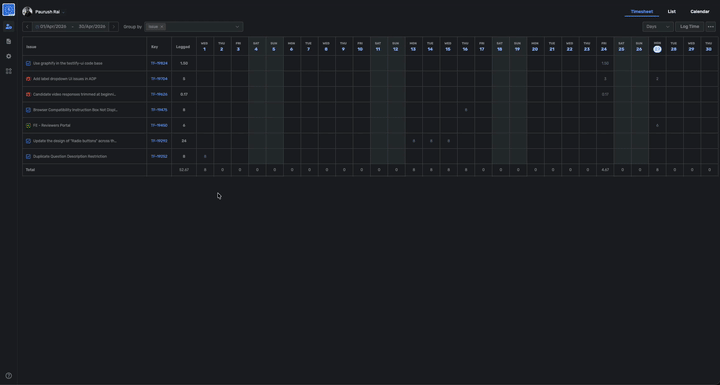720x385 pixels.
Task: Click the Wed 1 day header
Action: (204, 47)
